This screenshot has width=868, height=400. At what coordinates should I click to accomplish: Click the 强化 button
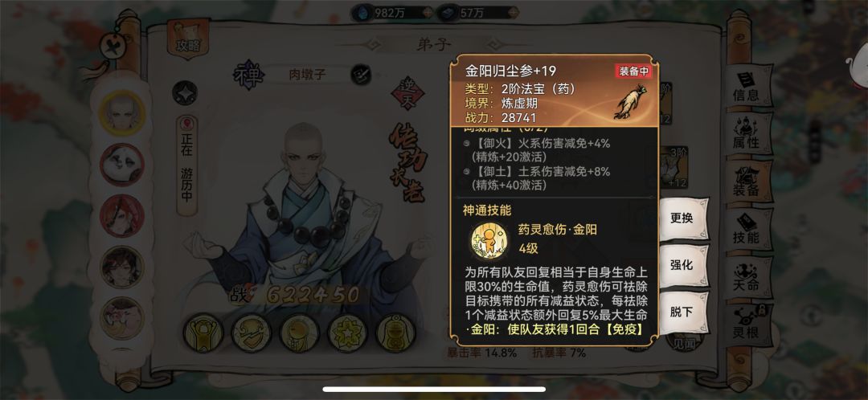tap(682, 265)
